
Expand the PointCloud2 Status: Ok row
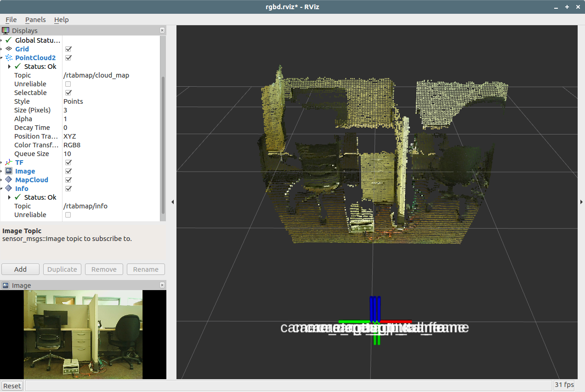point(10,67)
